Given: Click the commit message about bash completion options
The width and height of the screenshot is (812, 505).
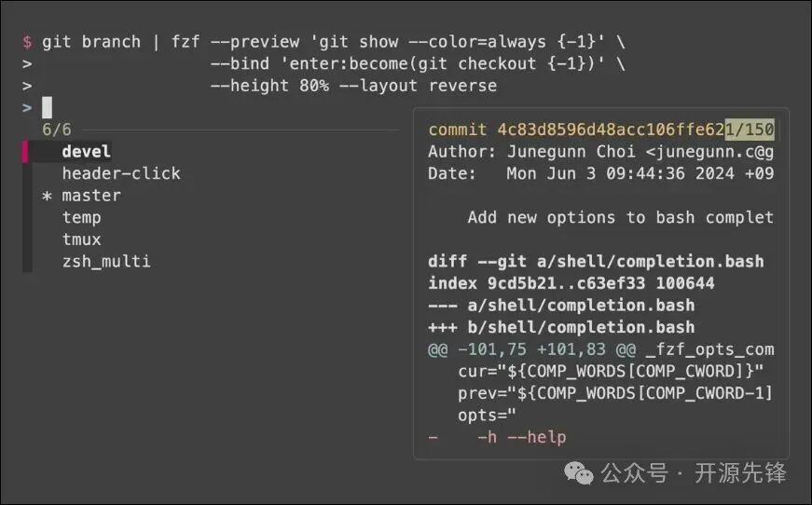Looking at the screenshot, I should [x=620, y=217].
